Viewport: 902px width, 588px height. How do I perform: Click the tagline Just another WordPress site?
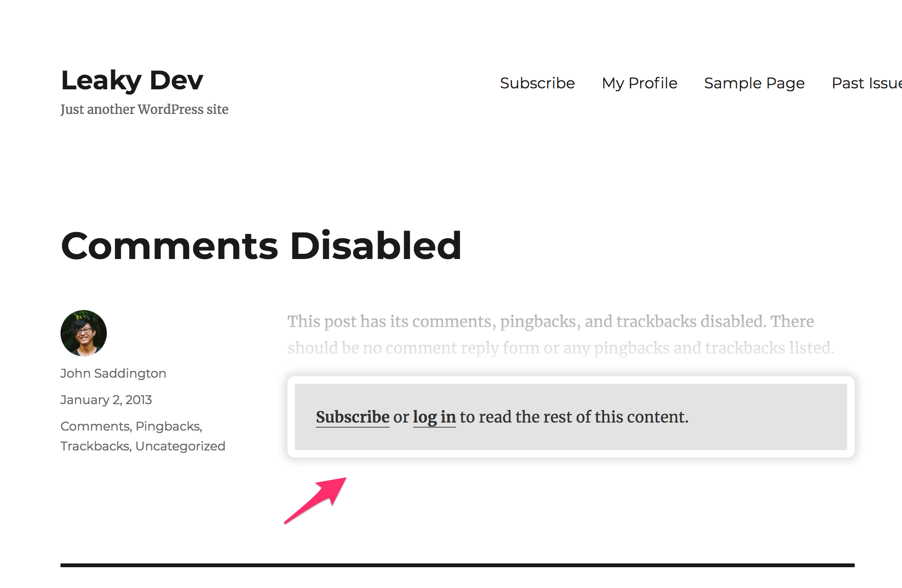[x=144, y=110]
